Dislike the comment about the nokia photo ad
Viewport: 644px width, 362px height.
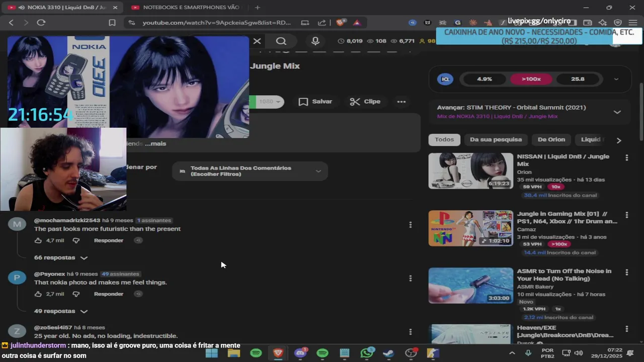pos(76,294)
